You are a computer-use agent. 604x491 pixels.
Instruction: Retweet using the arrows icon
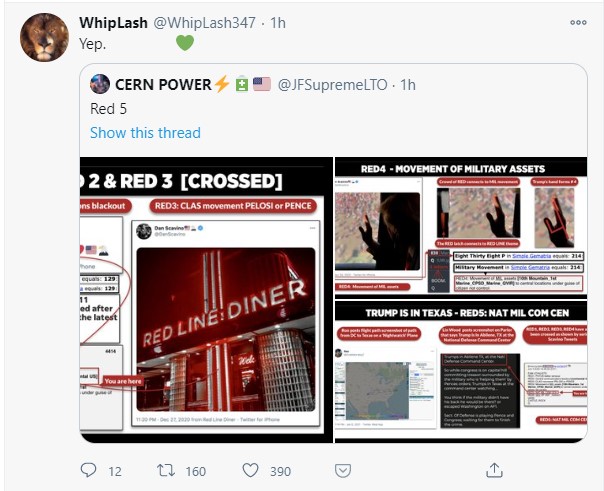pos(166,470)
